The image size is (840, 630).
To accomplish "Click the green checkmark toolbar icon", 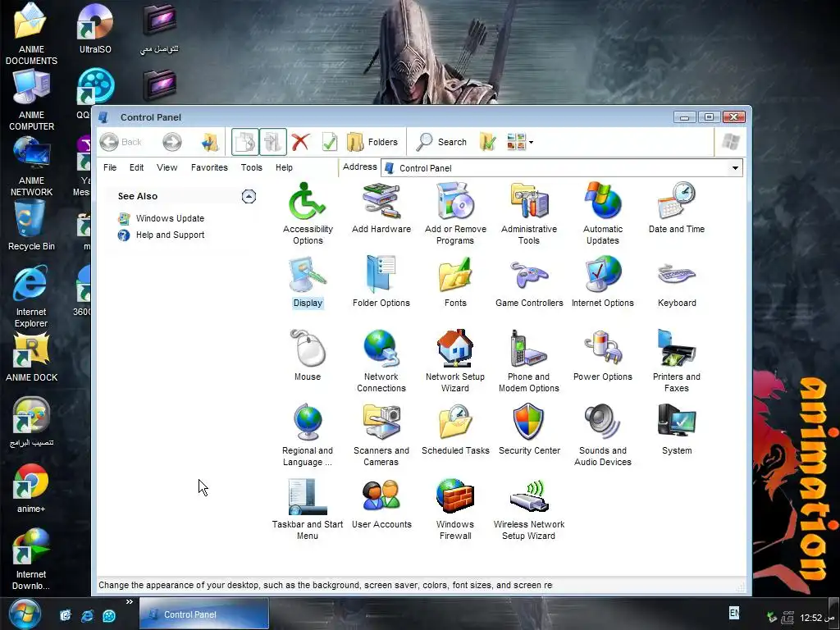I will (330, 142).
